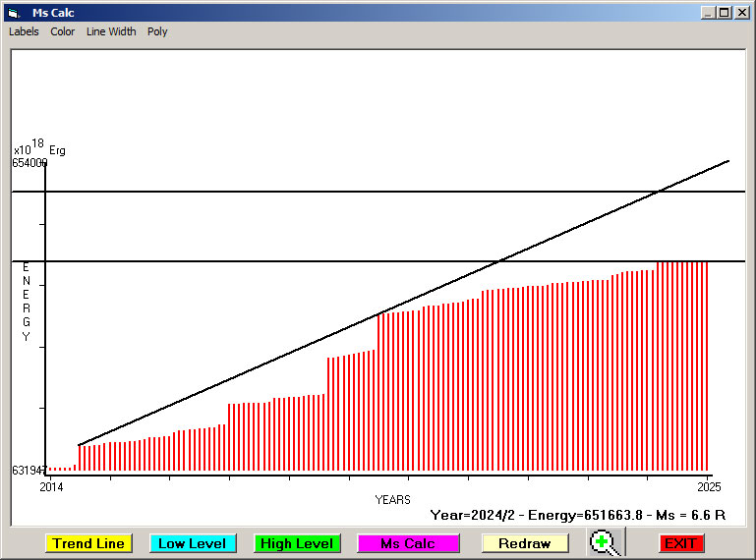Open the Line Width menu

111,31
